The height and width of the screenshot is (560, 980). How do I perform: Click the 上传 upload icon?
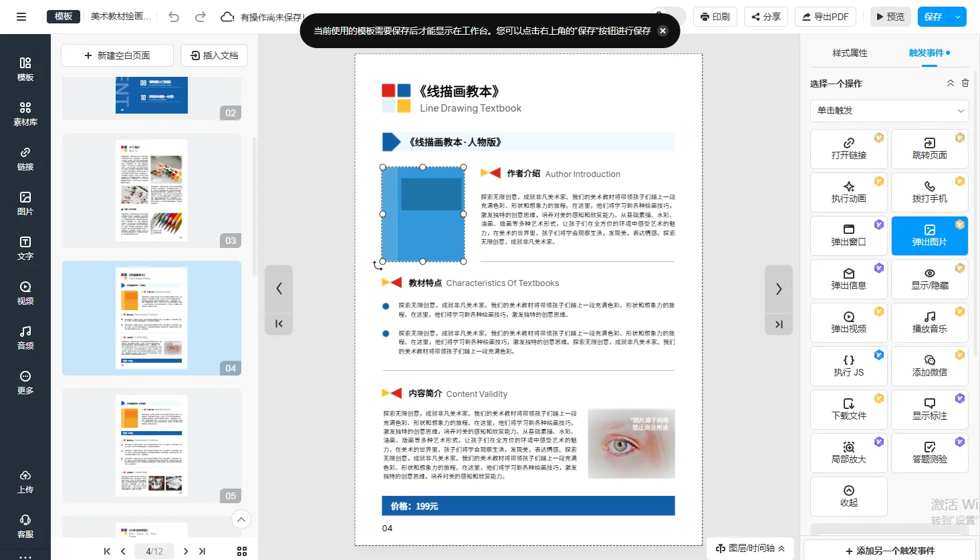click(x=25, y=481)
